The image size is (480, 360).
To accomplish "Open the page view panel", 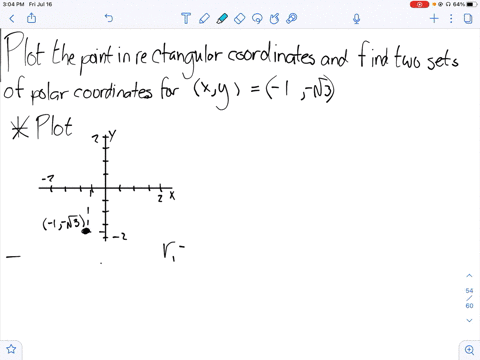I will tap(468, 18).
